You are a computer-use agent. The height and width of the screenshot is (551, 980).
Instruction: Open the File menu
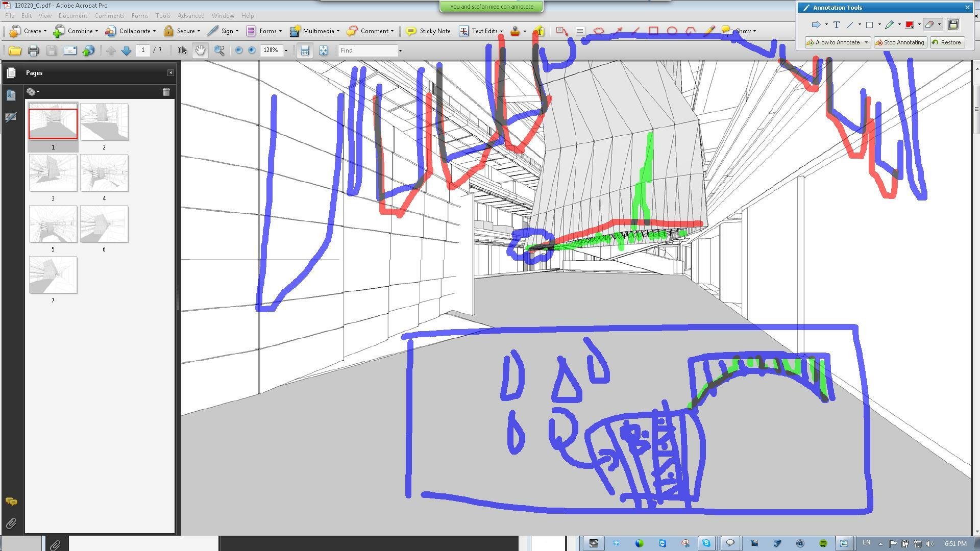(10, 16)
